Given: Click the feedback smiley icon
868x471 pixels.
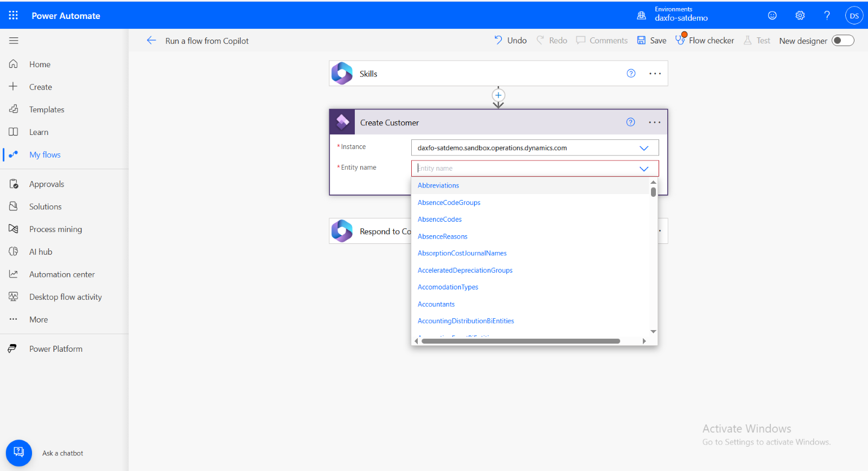Looking at the screenshot, I should pos(772,16).
